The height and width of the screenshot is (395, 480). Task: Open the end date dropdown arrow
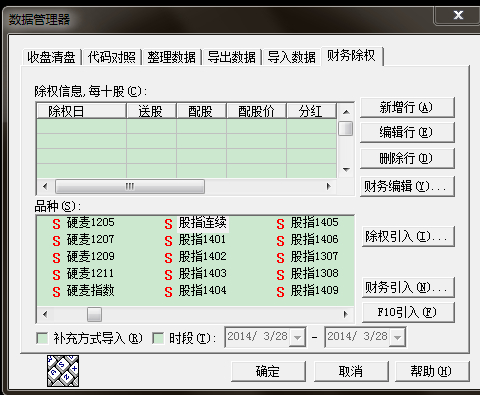click(x=397, y=338)
